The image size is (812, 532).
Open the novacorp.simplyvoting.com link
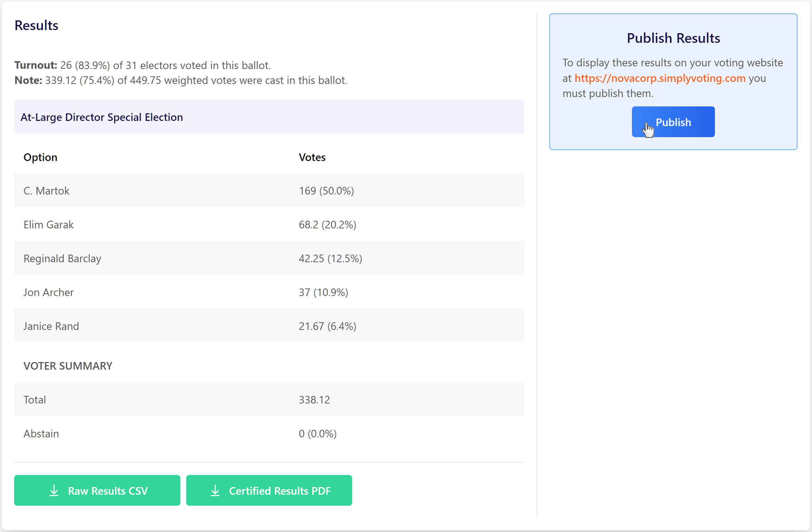tap(660, 78)
